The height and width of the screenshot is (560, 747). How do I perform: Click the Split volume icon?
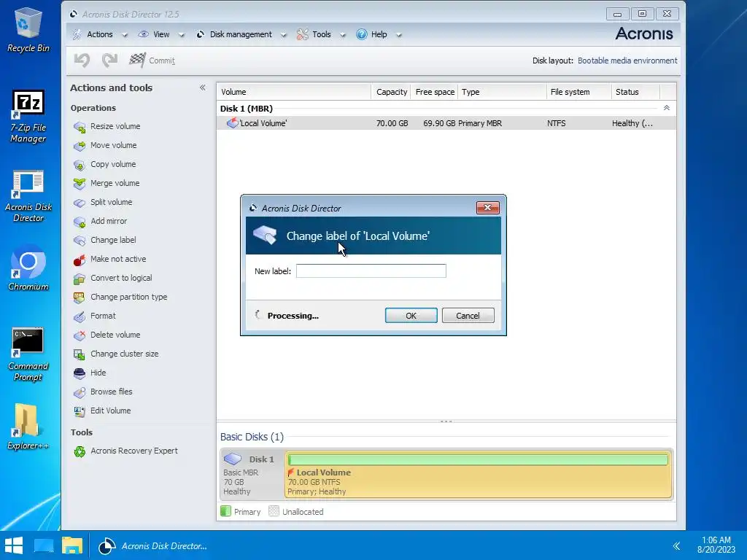point(79,203)
